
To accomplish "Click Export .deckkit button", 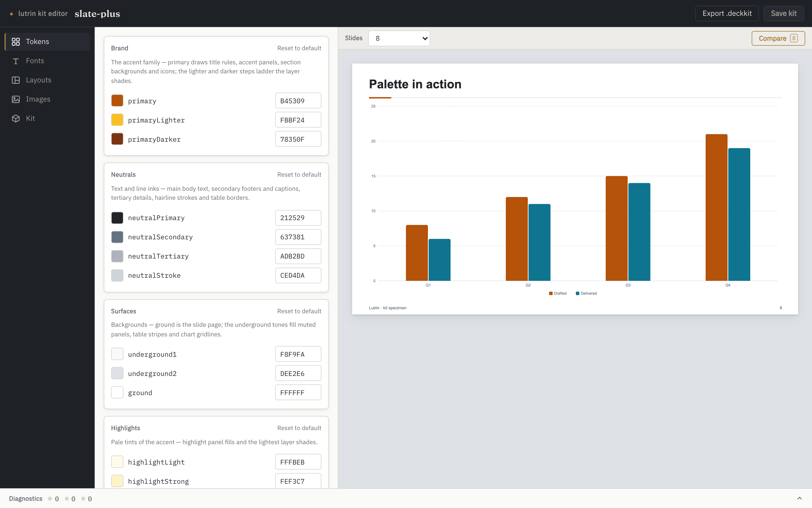I will [727, 14].
